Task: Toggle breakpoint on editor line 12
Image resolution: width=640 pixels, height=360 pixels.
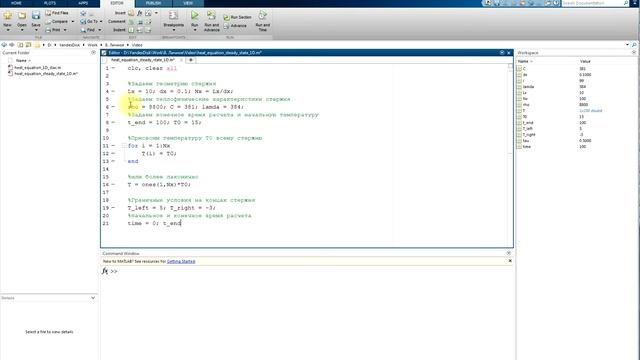Action: click(x=113, y=153)
